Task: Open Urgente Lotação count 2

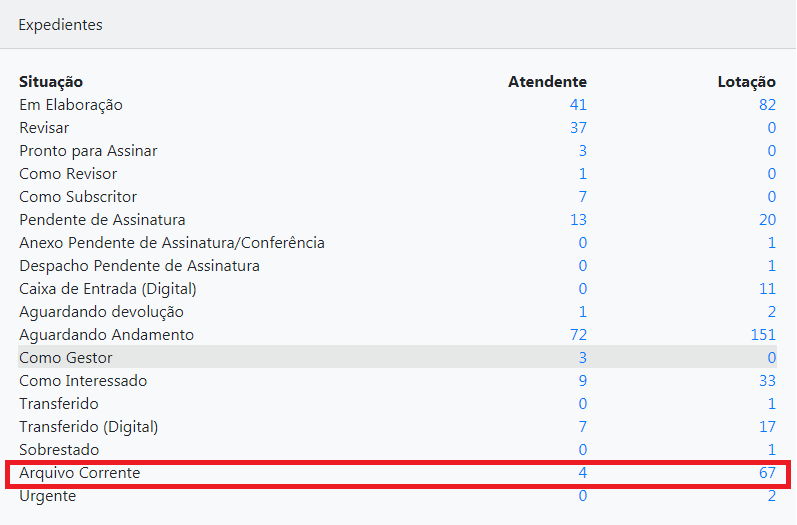Action: pyautogui.click(x=772, y=496)
